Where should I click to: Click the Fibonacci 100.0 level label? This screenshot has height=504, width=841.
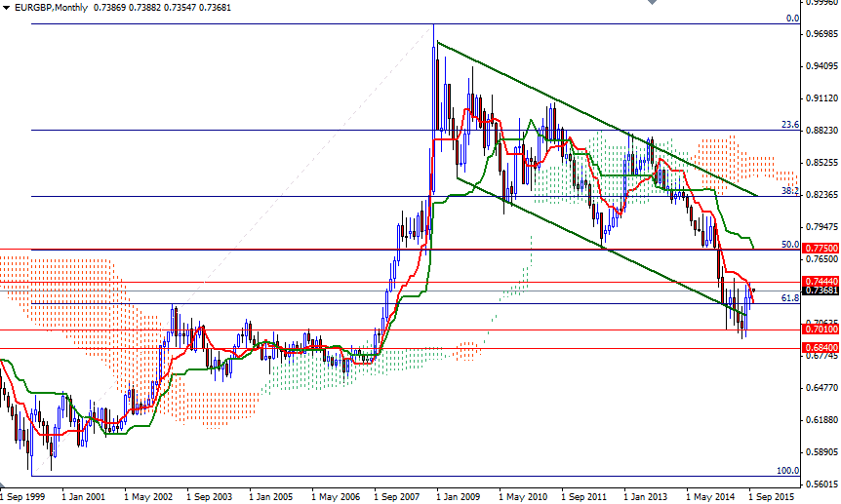tap(788, 471)
